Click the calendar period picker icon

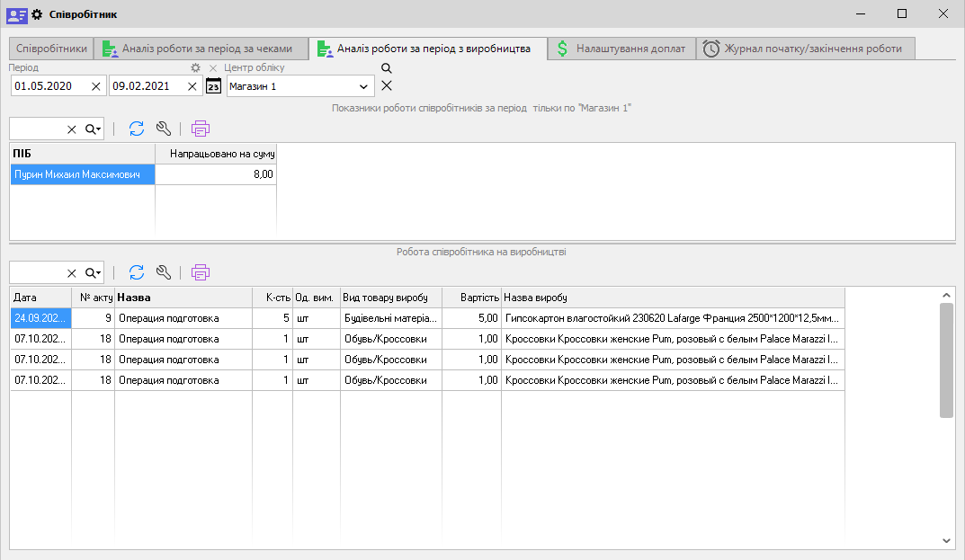(213, 86)
